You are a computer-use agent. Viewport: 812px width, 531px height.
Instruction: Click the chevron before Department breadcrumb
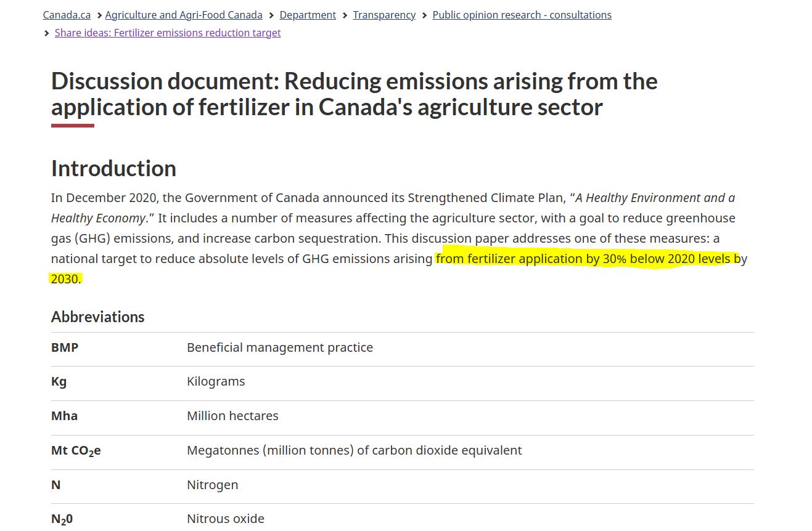click(271, 15)
